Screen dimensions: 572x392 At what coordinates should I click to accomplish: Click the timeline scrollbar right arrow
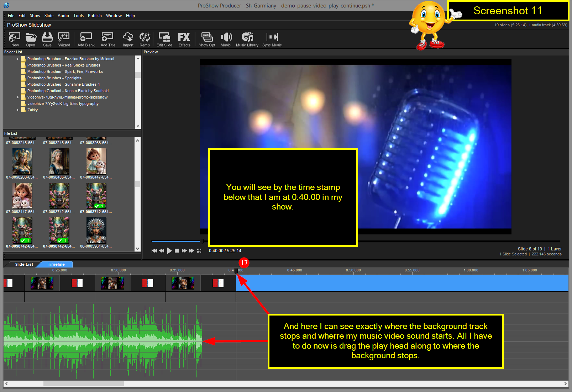coord(566,384)
